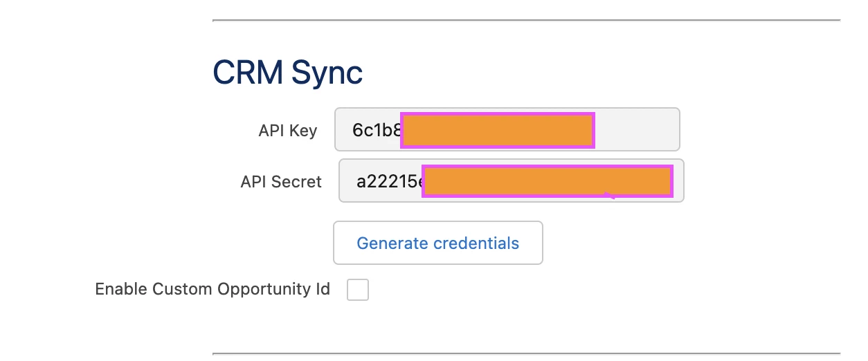Click the orange redaction over API Secret
The image size is (868, 361).
coord(548,181)
